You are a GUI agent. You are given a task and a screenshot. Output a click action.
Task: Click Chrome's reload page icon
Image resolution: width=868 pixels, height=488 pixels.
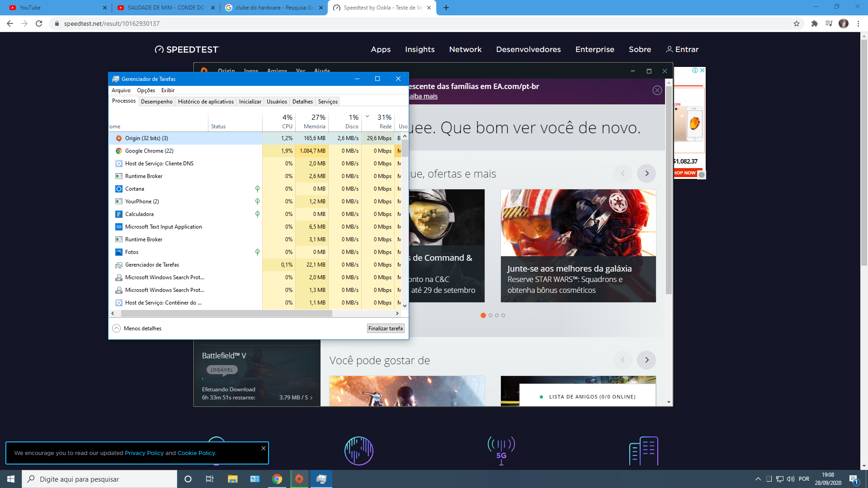39,23
